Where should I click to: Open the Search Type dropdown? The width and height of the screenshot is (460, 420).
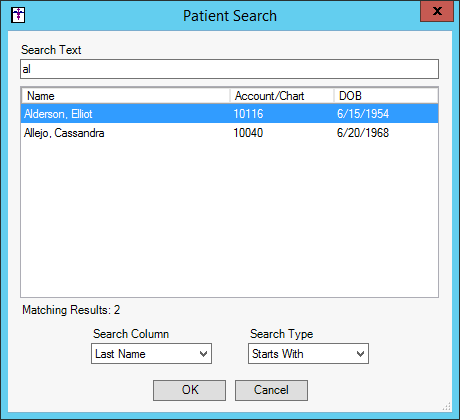(308, 354)
